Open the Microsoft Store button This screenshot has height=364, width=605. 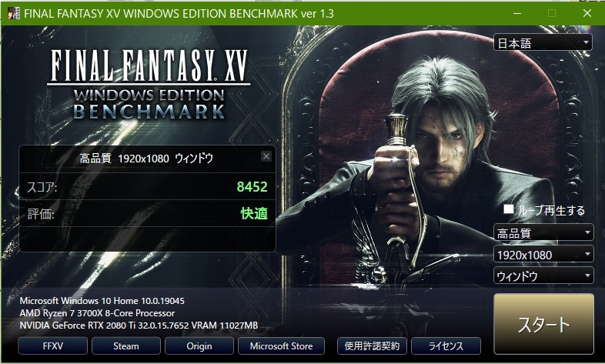[x=281, y=346]
